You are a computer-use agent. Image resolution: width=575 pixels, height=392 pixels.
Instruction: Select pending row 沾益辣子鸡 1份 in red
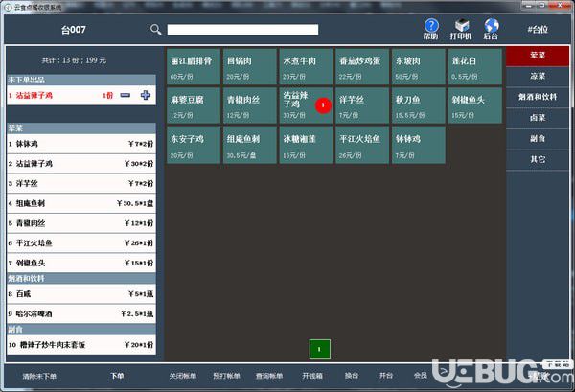(x=81, y=95)
